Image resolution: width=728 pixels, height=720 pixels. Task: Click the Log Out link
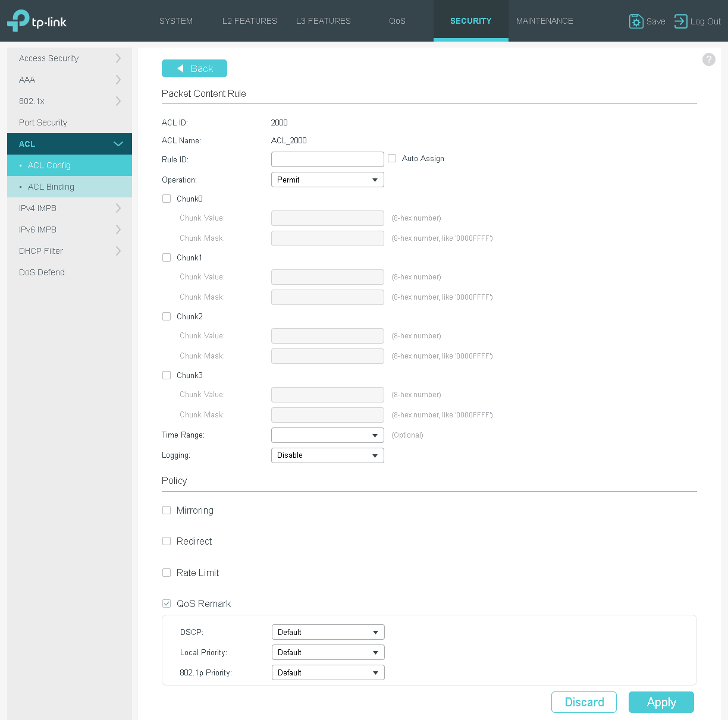705,21
